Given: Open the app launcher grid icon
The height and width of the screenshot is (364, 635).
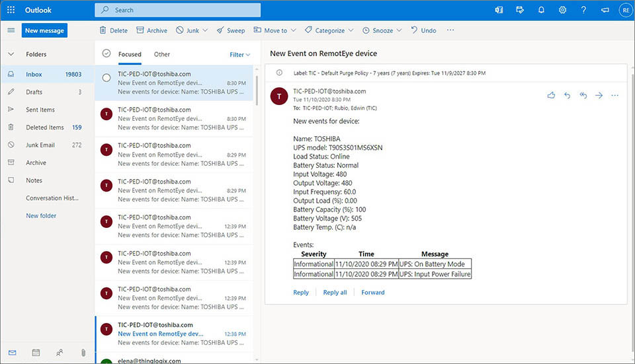Looking at the screenshot, I should click(x=11, y=10).
